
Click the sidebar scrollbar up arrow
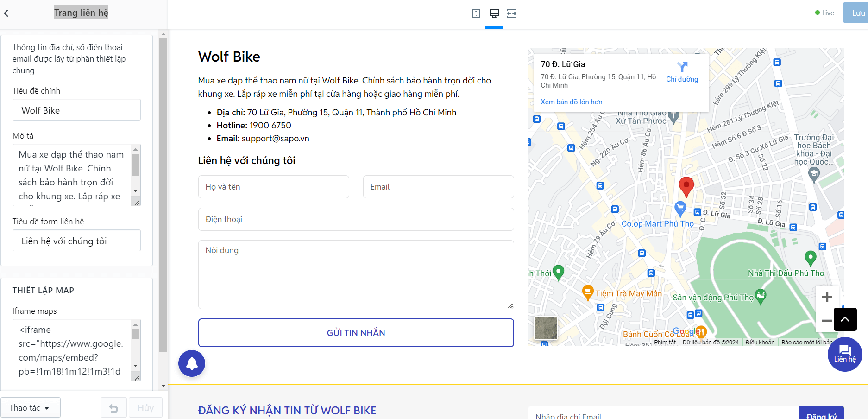tap(163, 34)
